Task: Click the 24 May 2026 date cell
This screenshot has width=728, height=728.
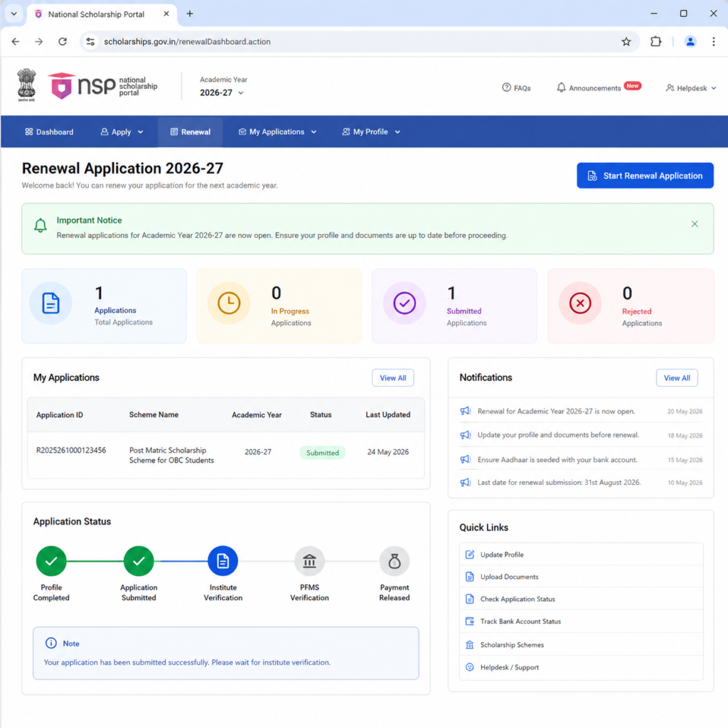Action: (388, 451)
